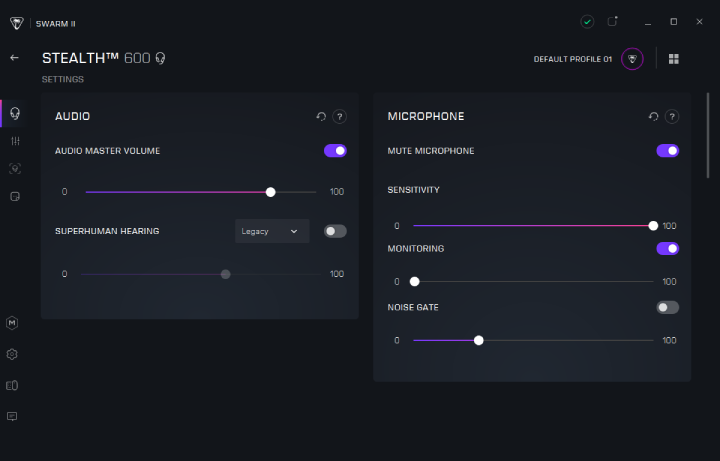Click the green checkmark status icon
The width and height of the screenshot is (720, 461).
coord(587,21)
